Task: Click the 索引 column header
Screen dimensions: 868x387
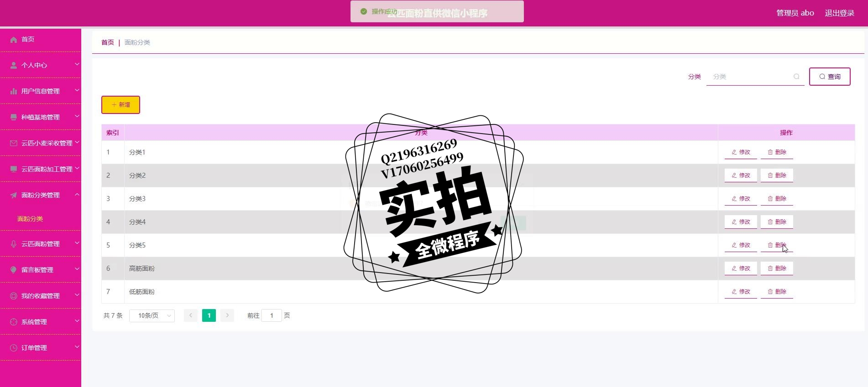Action: point(113,133)
